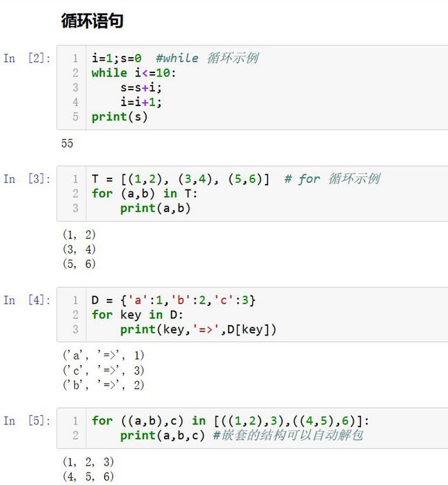Click the for ((a,b),c) loop line
The height and width of the screenshot is (485, 448).
point(230,421)
